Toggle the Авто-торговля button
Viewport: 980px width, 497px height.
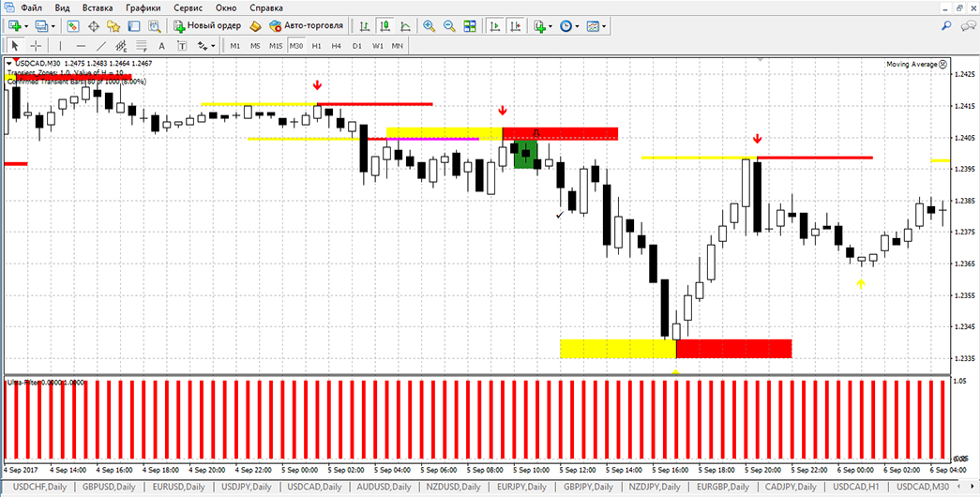(307, 26)
